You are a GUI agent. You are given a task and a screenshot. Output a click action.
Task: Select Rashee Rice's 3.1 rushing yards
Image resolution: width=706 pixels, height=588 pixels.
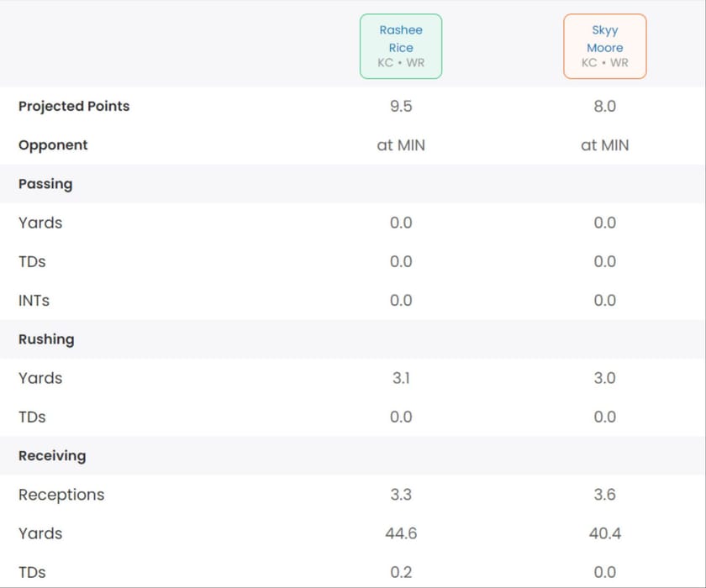coord(401,378)
